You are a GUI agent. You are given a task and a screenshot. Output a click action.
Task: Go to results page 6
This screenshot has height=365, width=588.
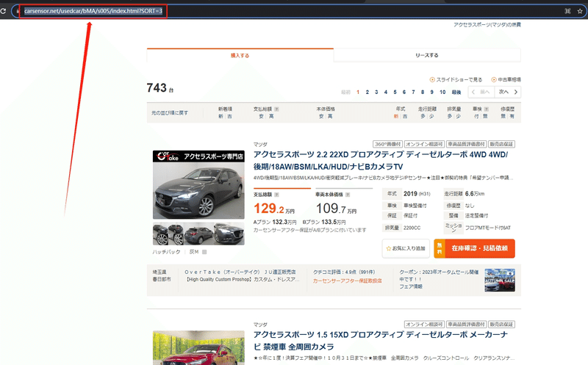point(404,92)
